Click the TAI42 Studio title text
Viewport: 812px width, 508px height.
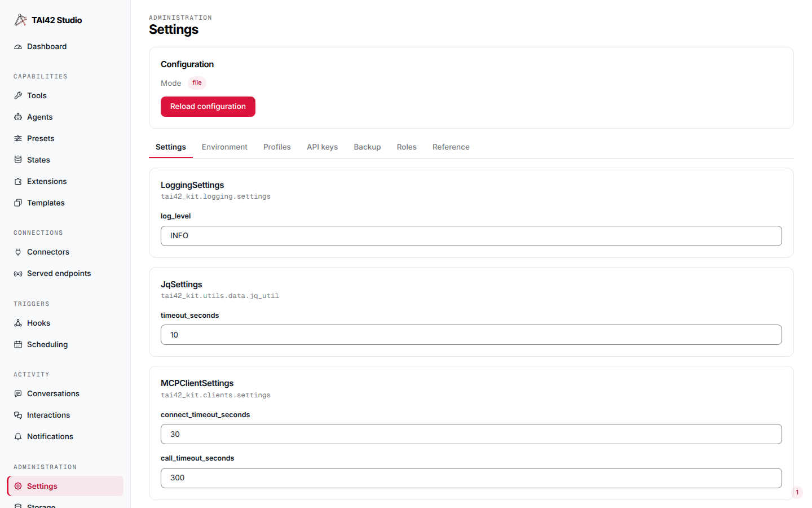(57, 20)
